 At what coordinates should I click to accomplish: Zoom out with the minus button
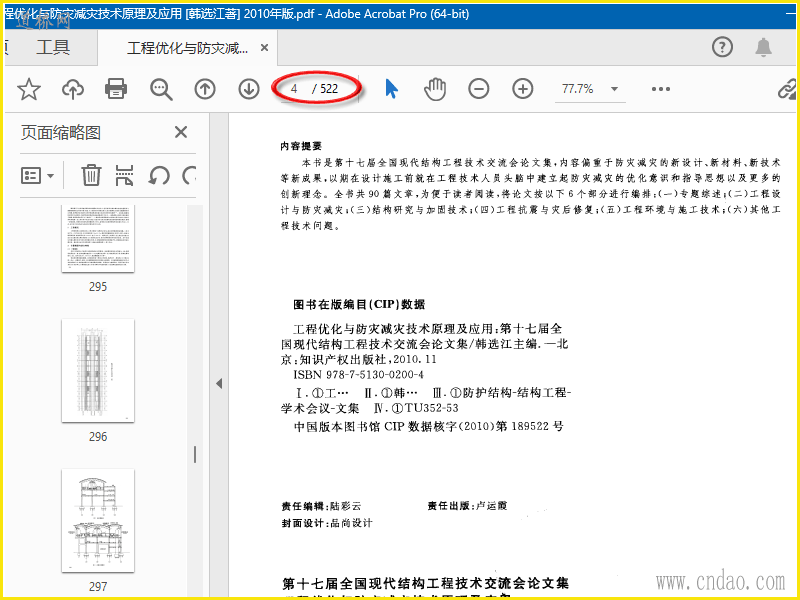click(479, 89)
